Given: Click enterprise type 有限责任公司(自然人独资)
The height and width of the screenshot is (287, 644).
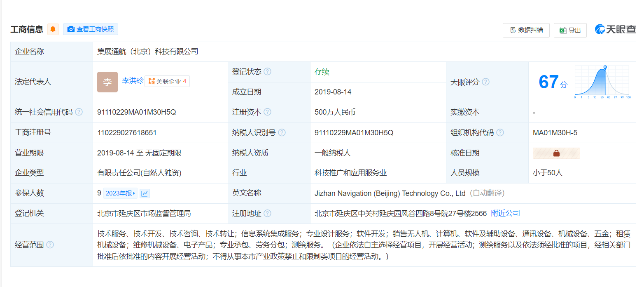Looking at the screenshot, I should (x=139, y=173).
